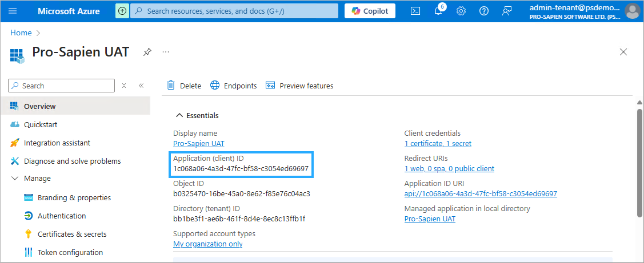Collapse the left sidebar with double chevron
The height and width of the screenshot is (263, 644).
point(141,86)
